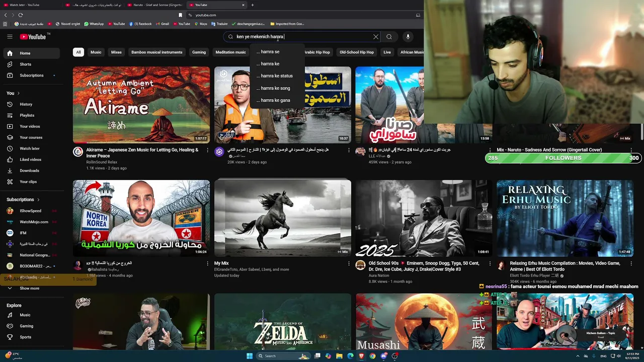Image resolution: width=644 pixels, height=362 pixels.
Task: Choose suggestion 'hamra se'
Action: [x=277, y=52]
